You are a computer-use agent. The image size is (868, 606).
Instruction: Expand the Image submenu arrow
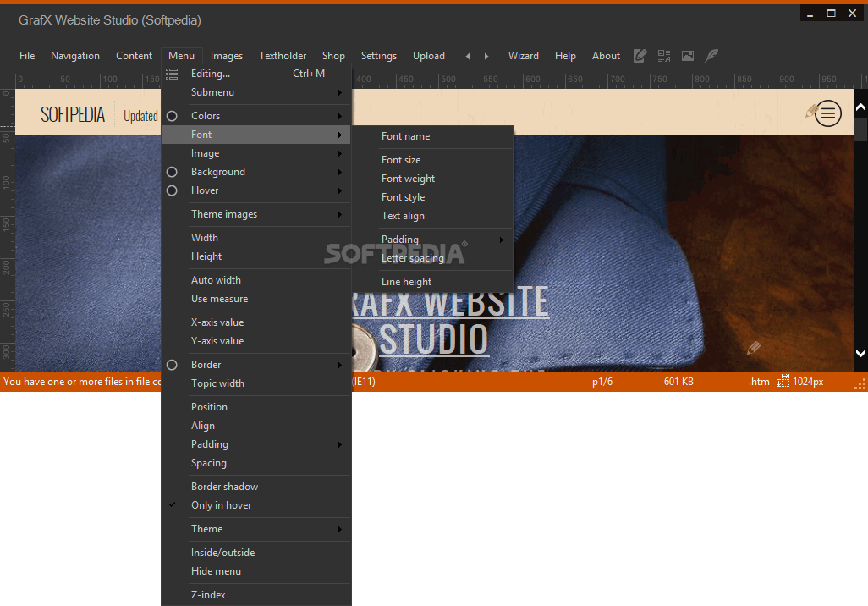tap(340, 153)
